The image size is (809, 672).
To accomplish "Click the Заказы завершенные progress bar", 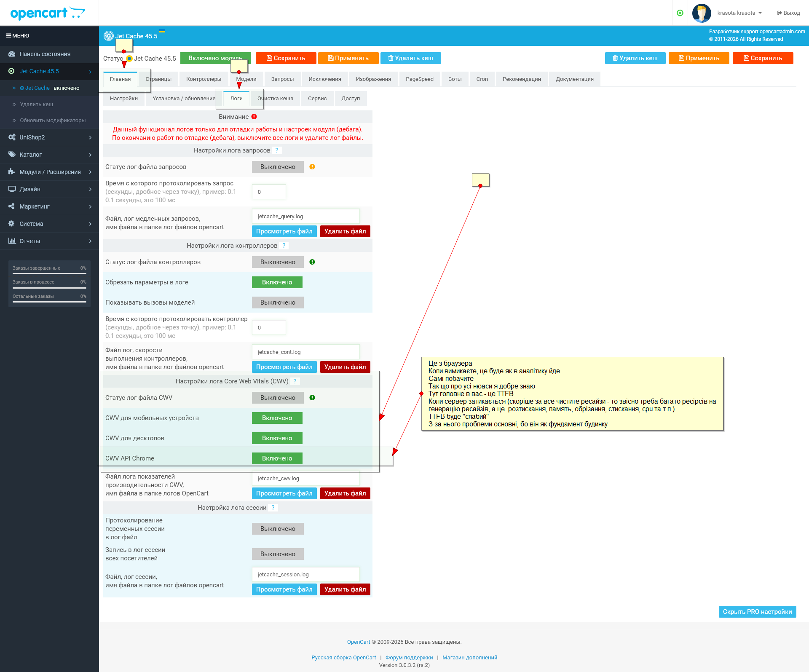I will 49,273.
